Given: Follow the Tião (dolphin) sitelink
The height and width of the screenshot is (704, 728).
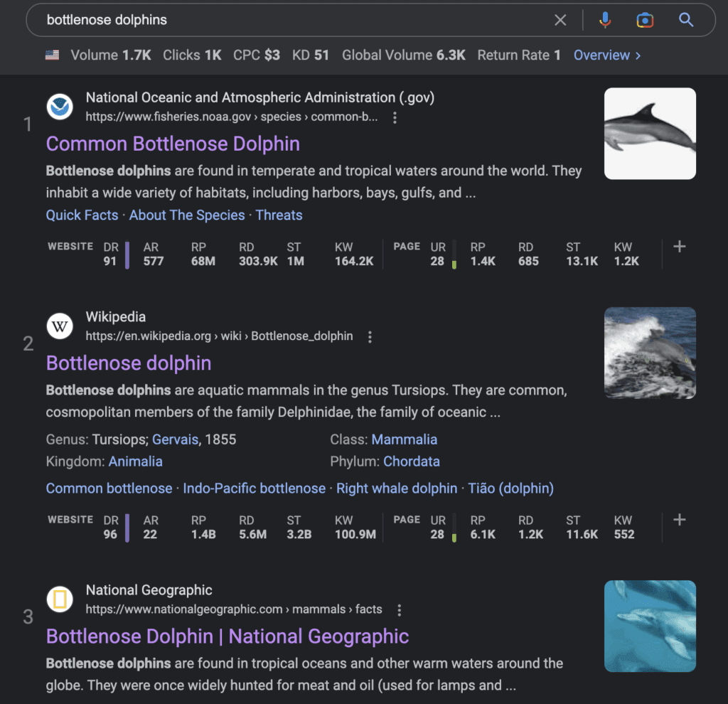Looking at the screenshot, I should (510, 488).
